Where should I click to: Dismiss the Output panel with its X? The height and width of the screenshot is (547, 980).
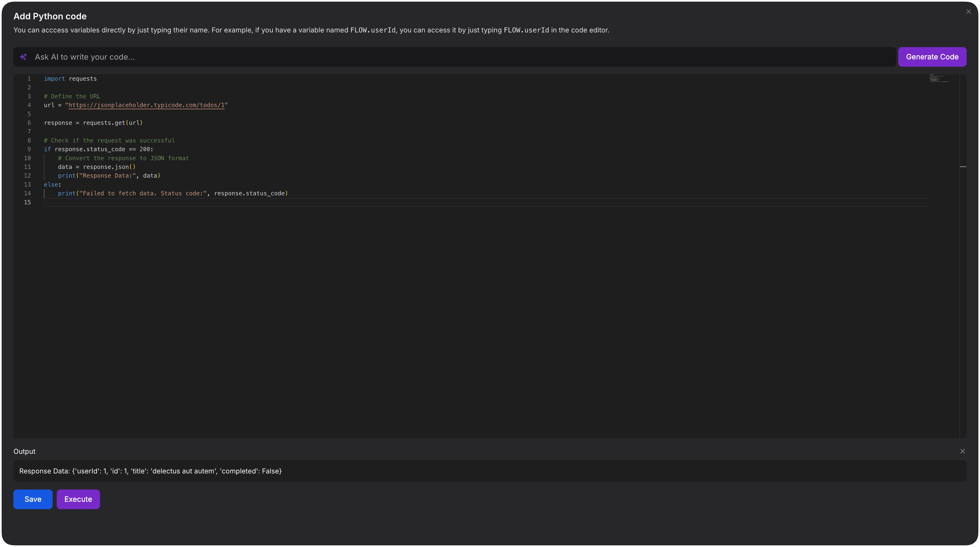pos(963,451)
